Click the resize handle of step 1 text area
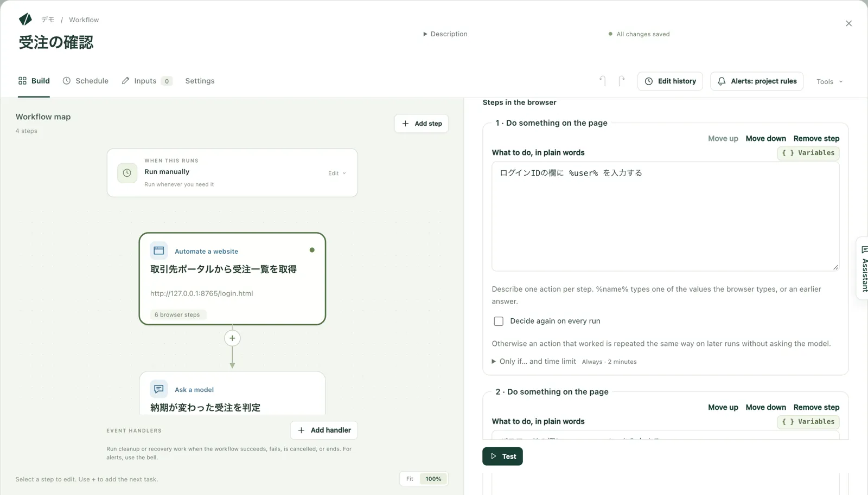The height and width of the screenshot is (495, 868). coord(835,267)
